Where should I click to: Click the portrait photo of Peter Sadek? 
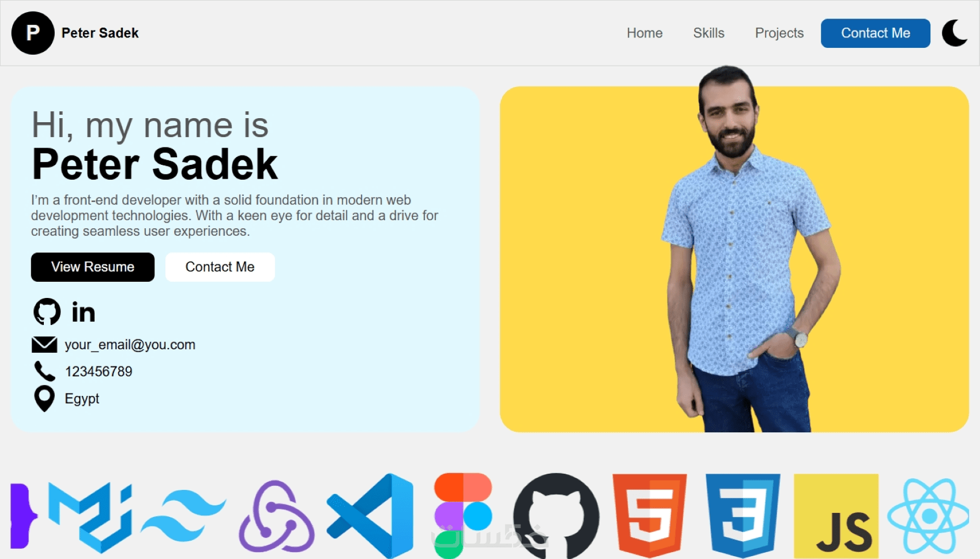pyautogui.click(x=749, y=249)
